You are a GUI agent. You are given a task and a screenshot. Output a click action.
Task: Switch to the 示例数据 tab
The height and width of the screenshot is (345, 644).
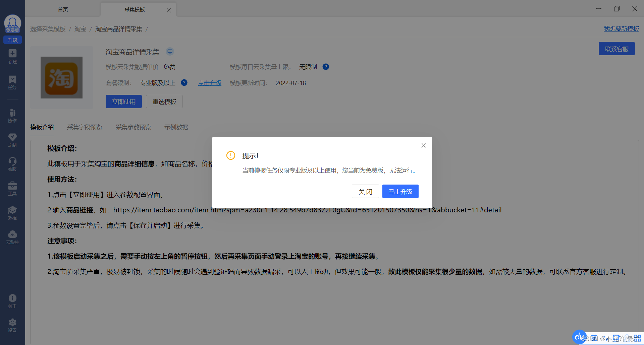pyautogui.click(x=176, y=127)
